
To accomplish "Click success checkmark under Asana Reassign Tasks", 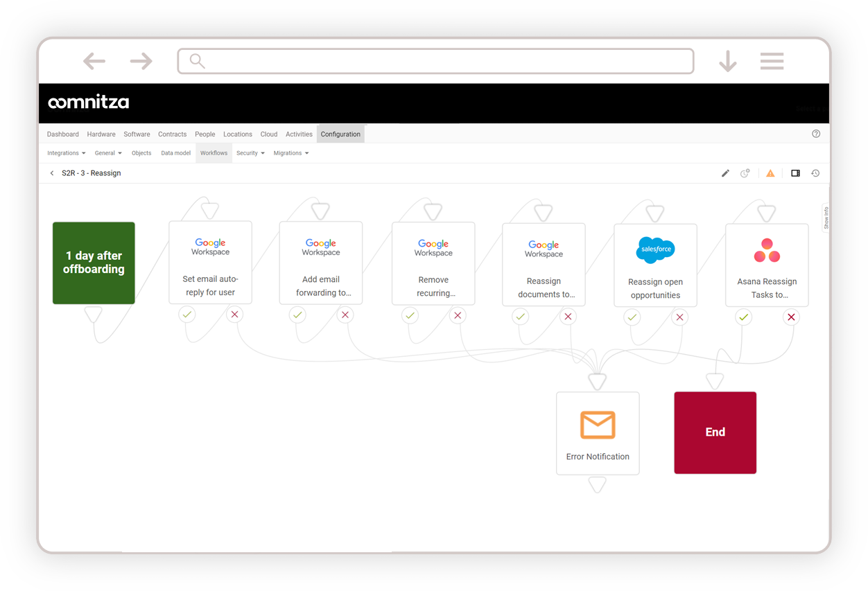I will [x=743, y=317].
